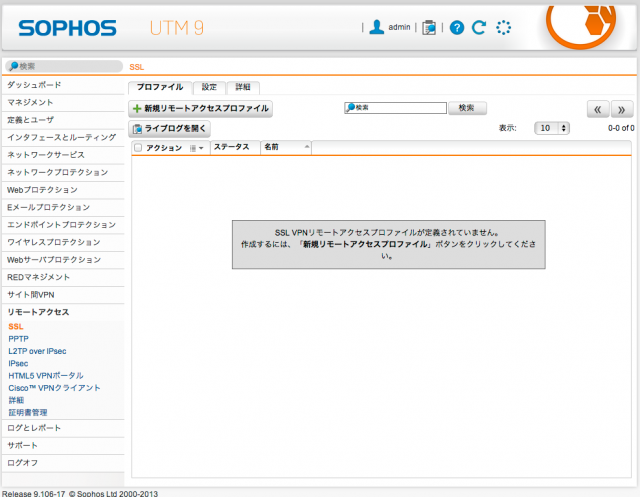Viewport: 640px width, 497px height.
Task: Toggle the select-all checkbox in table header
Action: point(138,148)
